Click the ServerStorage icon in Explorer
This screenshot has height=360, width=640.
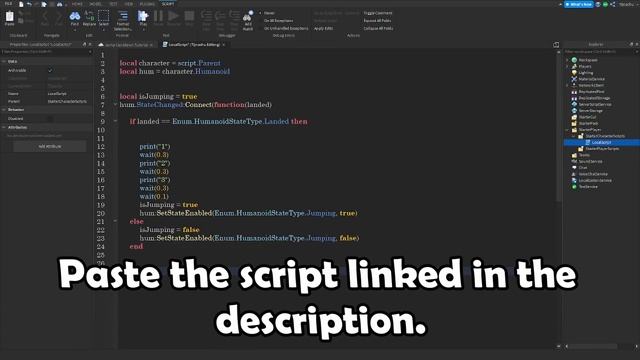pyautogui.click(x=574, y=111)
